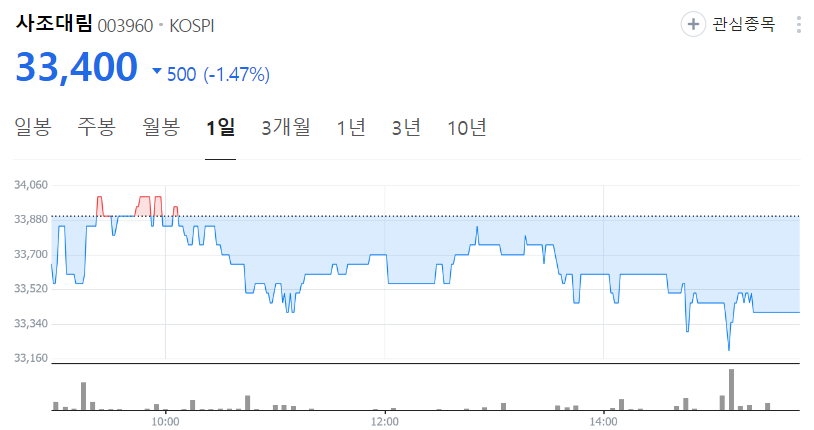This screenshot has width=814, height=430.
Task: Select the 3개월 chart tab
Action: (x=286, y=127)
